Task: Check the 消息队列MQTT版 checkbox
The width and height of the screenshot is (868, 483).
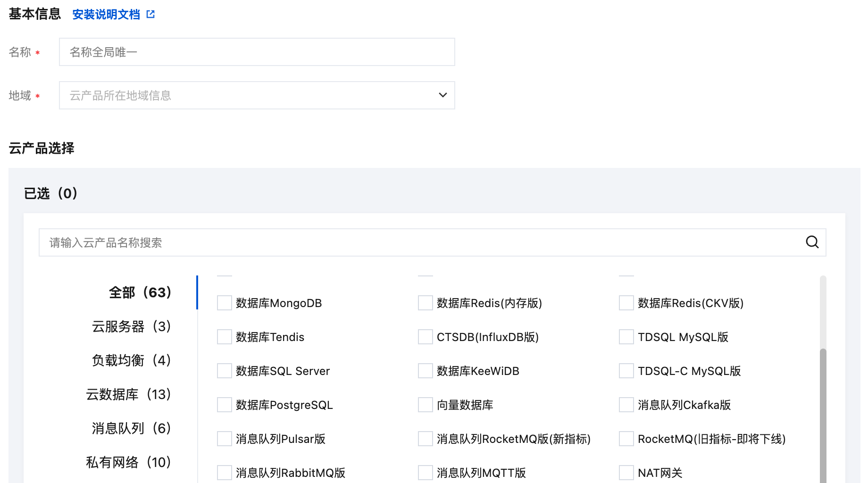Action: 426,473
